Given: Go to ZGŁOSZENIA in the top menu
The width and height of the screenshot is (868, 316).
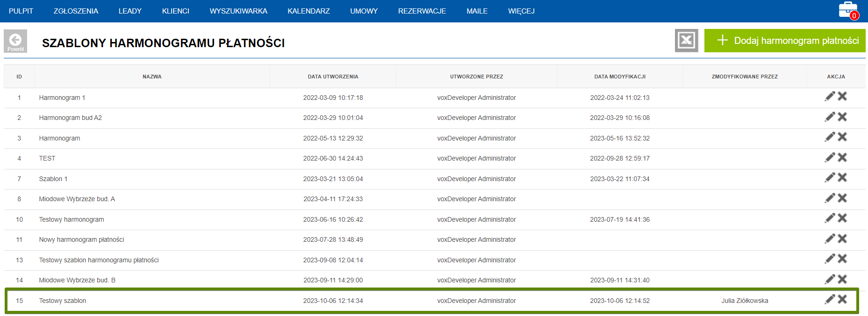Looking at the screenshot, I should (76, 11).
